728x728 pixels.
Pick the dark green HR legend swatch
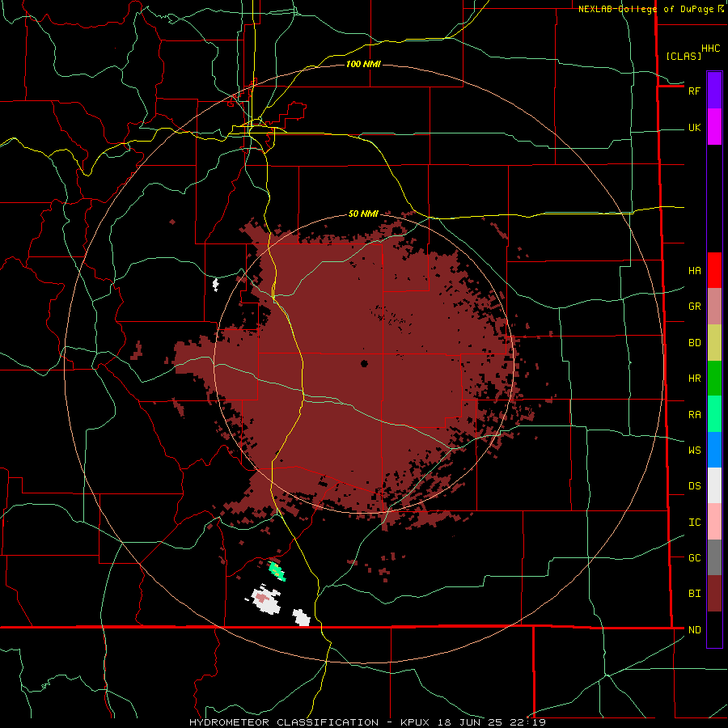pyautogui.click(x=714, y=379)
